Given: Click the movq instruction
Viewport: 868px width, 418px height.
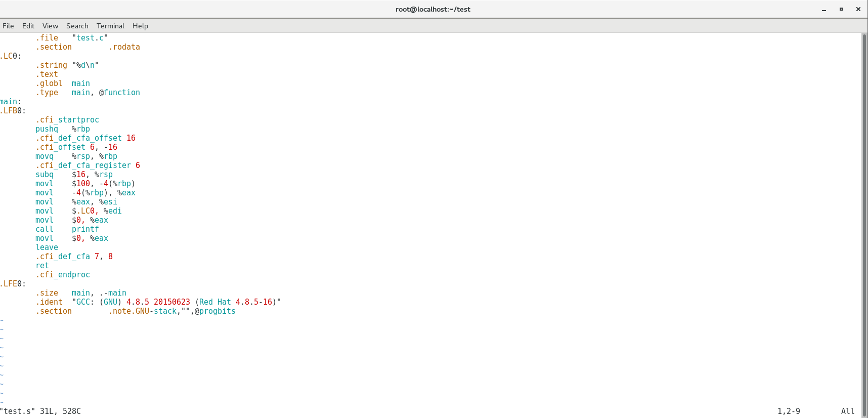Looking at the screenshot, I should (x=45, y=156).
